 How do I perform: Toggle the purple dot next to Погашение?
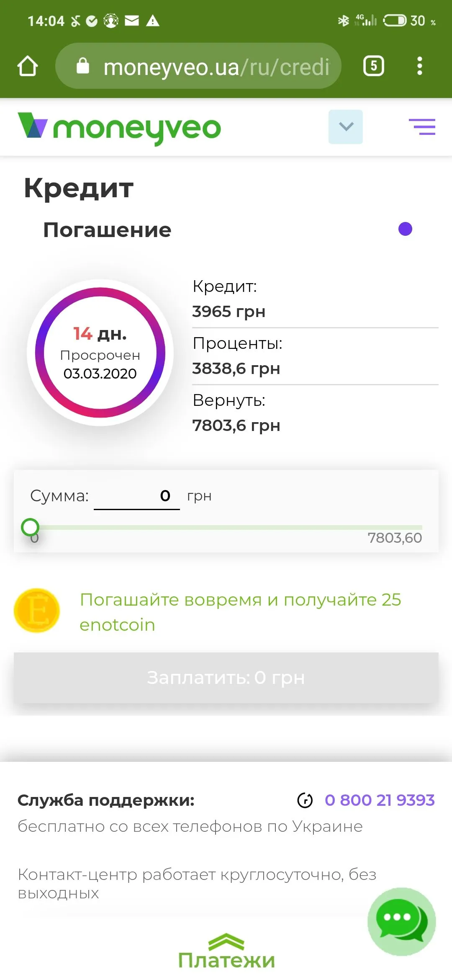click(x=405, y=229)
